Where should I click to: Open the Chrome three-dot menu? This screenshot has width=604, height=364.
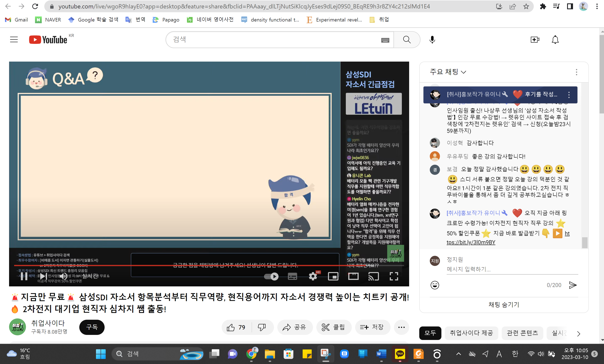[x=597, y=6]
